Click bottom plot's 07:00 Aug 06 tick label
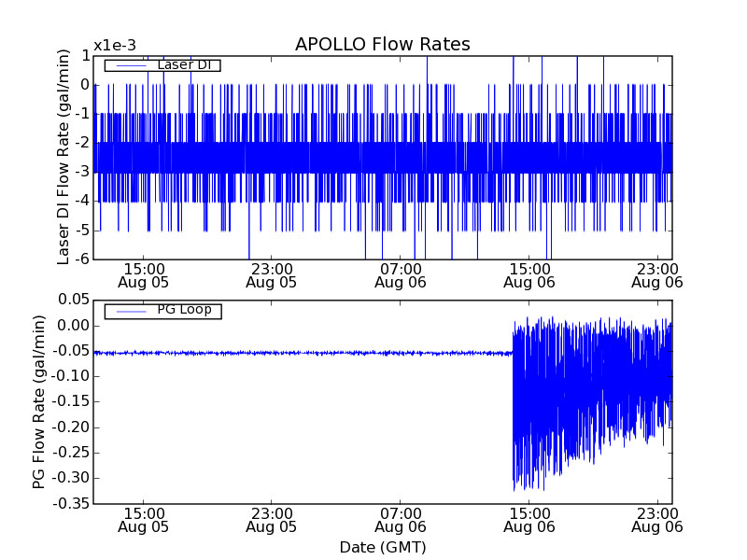The height and width of the screenshot is (560, 747). (401, 519)
